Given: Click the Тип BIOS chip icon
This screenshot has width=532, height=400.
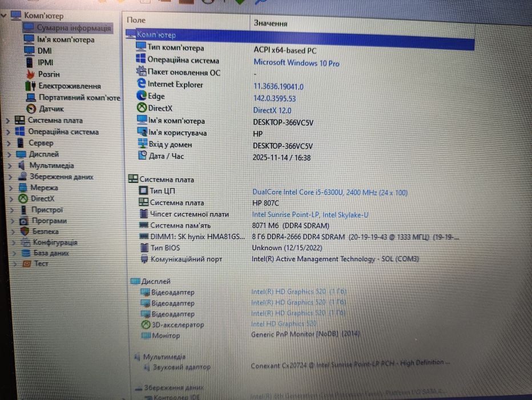Looking at the screenshot, I should 144,247.
